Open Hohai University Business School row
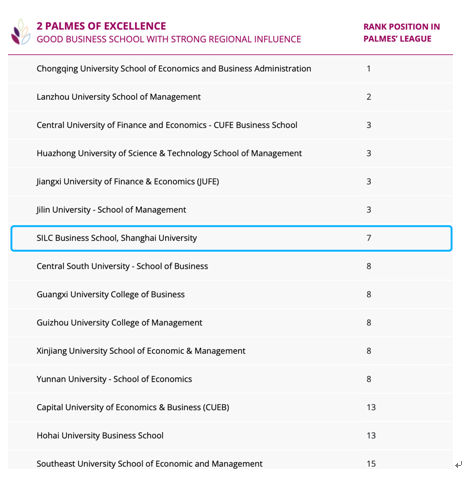 230,436
